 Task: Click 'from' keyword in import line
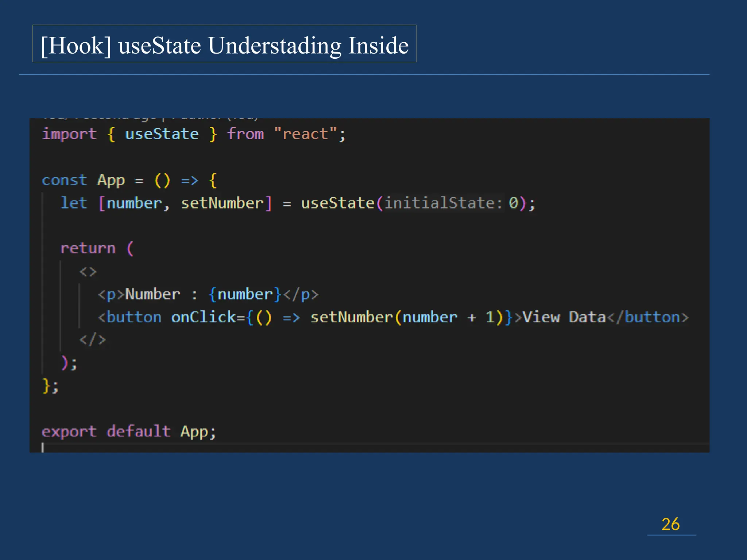coord(245,135)
